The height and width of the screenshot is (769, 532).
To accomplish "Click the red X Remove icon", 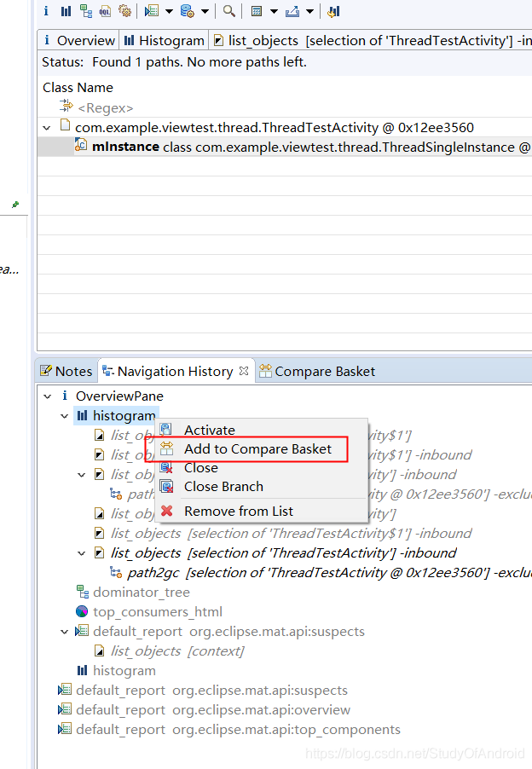I will pyautogui.click(x=167, y=511).
